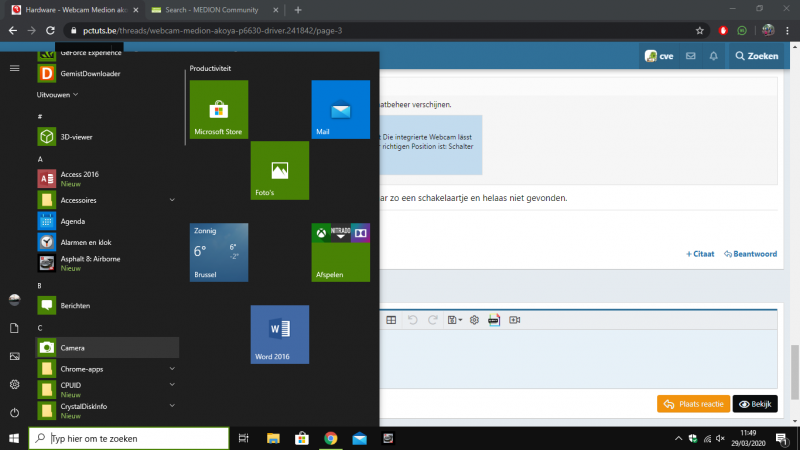Image resolution: width=800 pixels, height=450 pixels.
Task: Click the Windows search box
Action: point(129,438)
